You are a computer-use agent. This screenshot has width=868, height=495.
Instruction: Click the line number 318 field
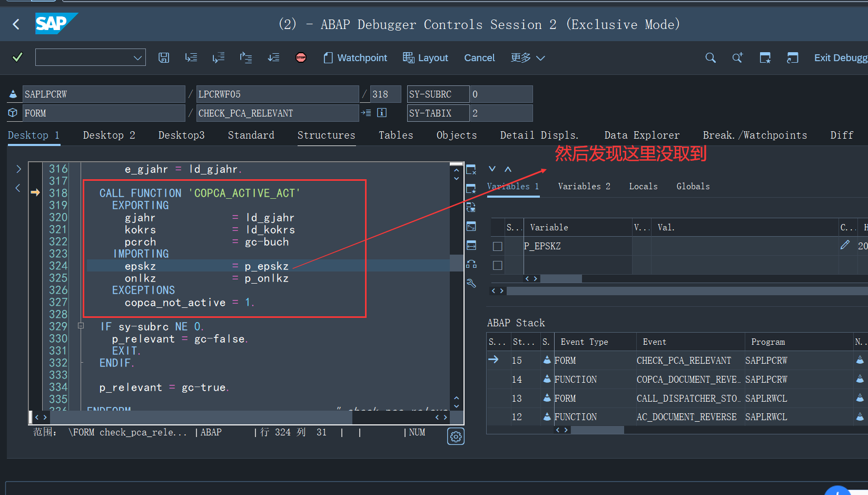[386, 94]
